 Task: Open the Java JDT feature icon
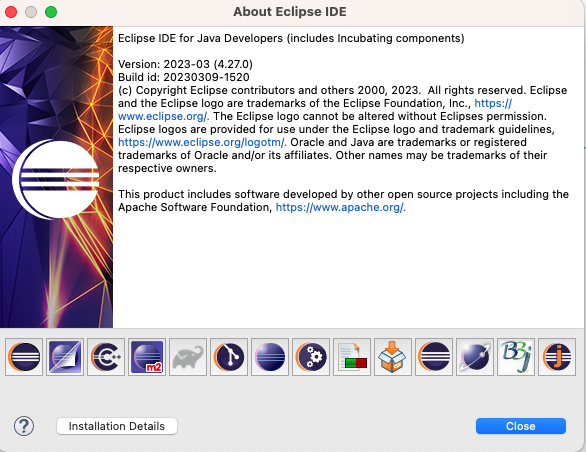(557, 357)
